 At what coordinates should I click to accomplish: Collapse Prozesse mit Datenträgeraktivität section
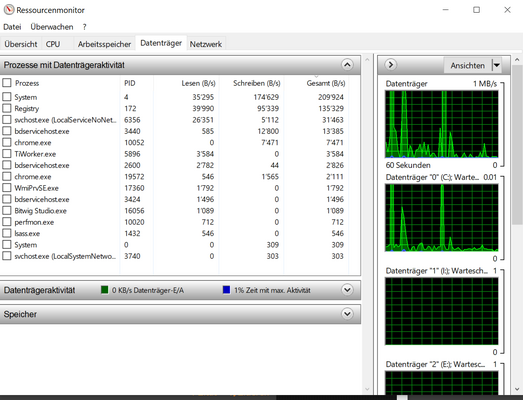coord(347,65)
